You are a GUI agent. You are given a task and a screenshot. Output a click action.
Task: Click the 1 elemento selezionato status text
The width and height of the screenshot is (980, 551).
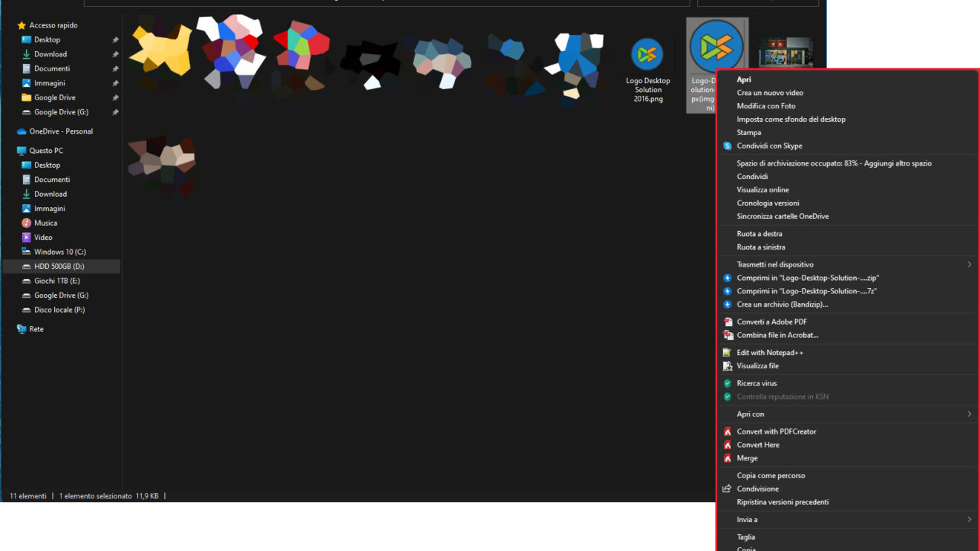[x=95, y=496]
